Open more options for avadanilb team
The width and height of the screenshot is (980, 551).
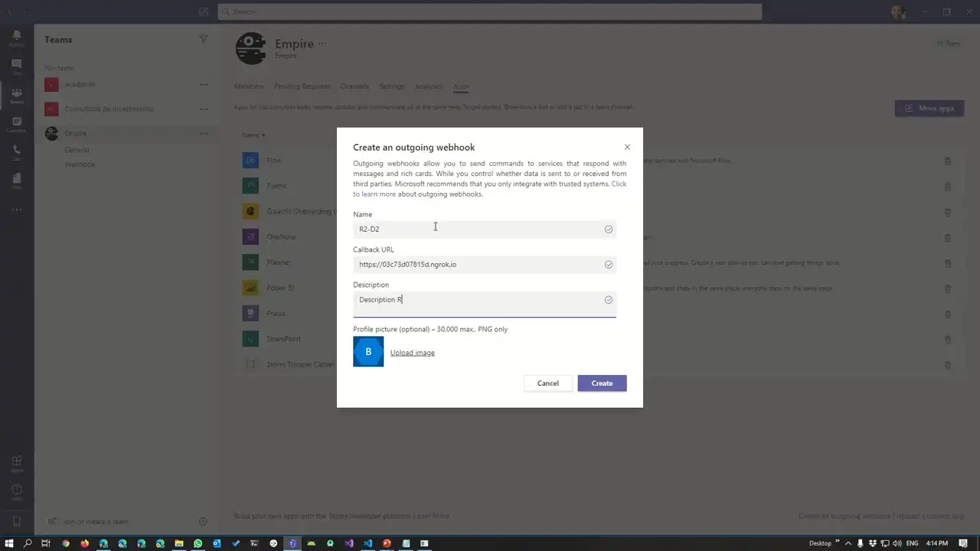(204, 84)
